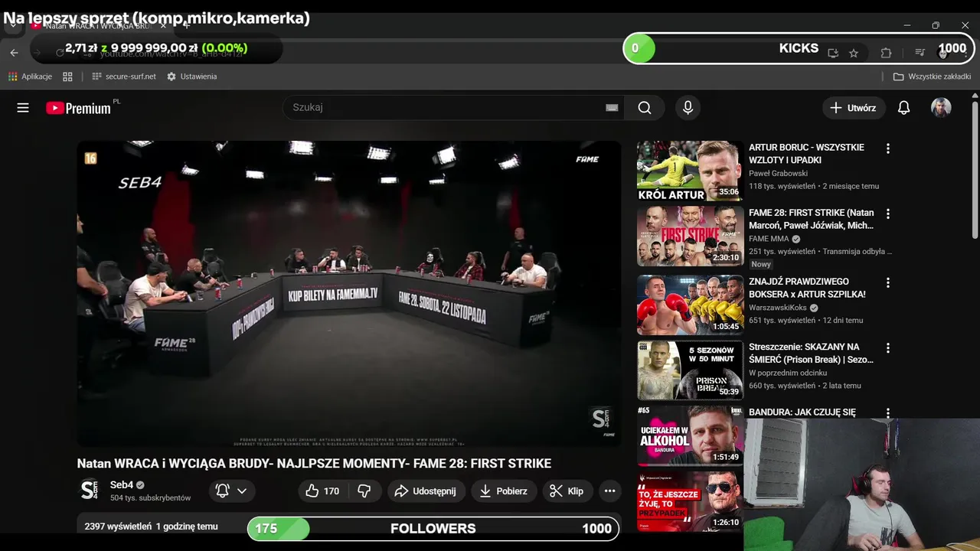Open boxing gloves thumbnail 1:05:45
The height and width of the screenshot is (551, 980).
pyautogui.click(x=690, y=305)
